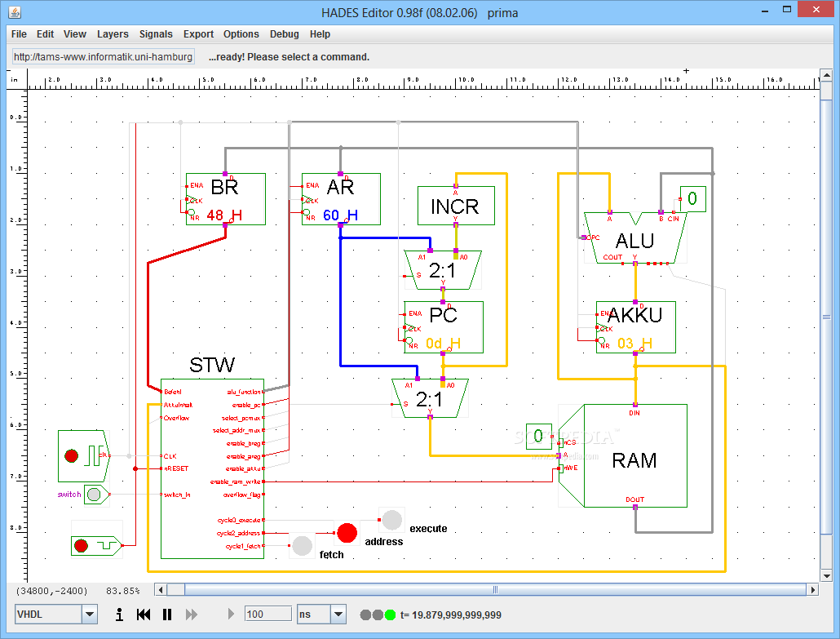The height and width of the screenshot is (639, 840).
Task: Expand the VHDL language dropdown
Action: (x=90, y=615)
